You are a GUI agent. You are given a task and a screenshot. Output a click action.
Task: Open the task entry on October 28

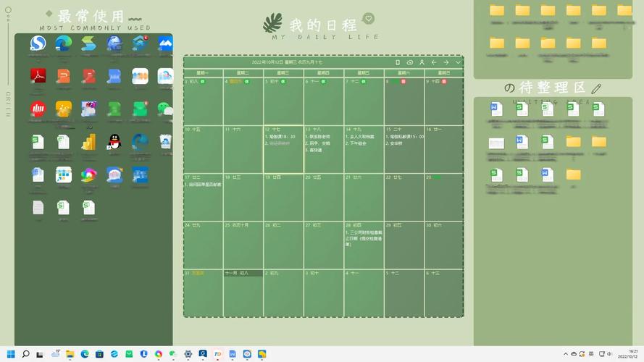(364, 238)
